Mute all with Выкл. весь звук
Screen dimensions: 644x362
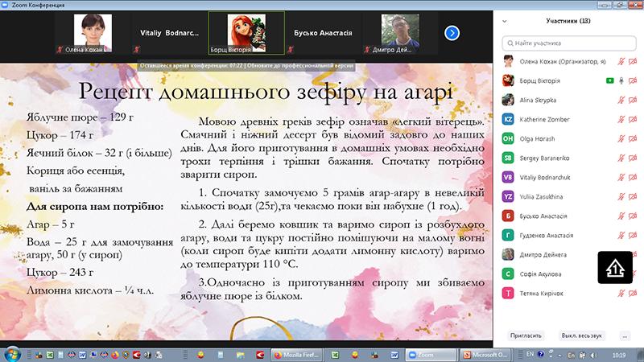click(x=581, y=335)
